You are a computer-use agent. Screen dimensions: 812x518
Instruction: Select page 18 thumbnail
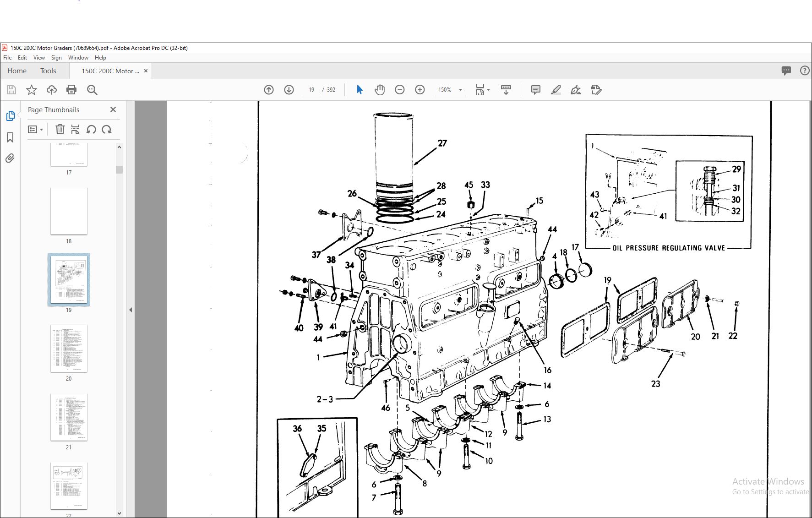click(x=69, y=211)
